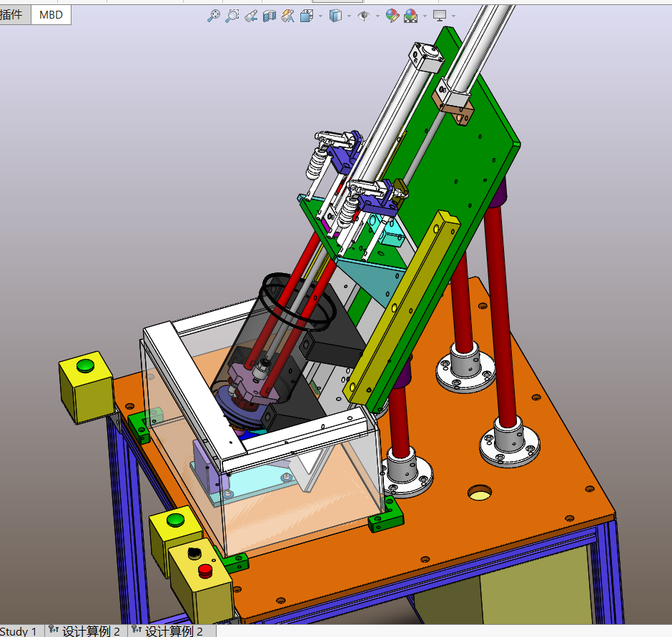Viewport: 672px width, 637px height.
Task: Click the View Orientation cube icon
Action: coord(307,16)
